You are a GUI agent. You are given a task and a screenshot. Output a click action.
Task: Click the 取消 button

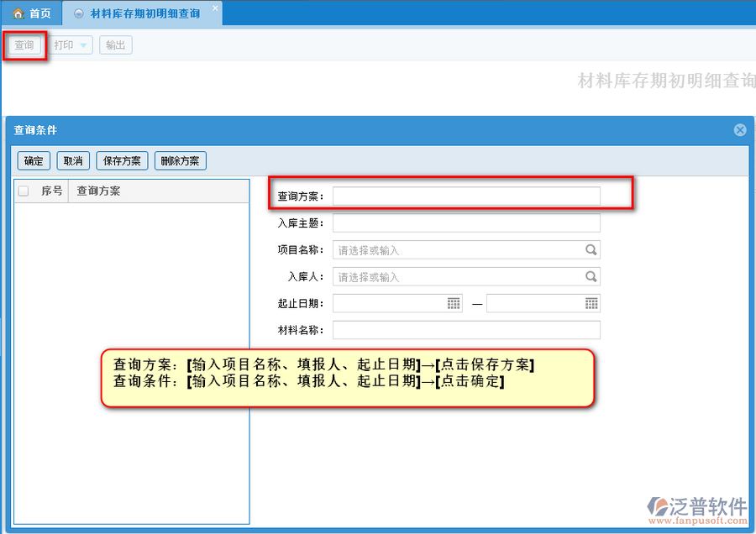click(73, 160)
